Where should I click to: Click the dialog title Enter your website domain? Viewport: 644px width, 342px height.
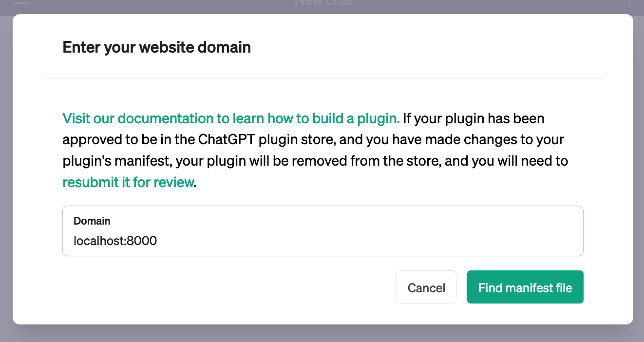pyautogui.click(x=156, y=47)
